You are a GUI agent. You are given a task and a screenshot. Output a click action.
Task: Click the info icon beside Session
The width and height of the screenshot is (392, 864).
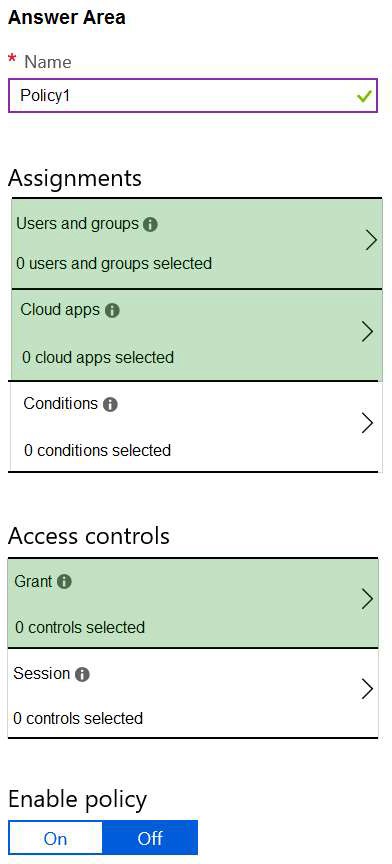click(82, 674)
